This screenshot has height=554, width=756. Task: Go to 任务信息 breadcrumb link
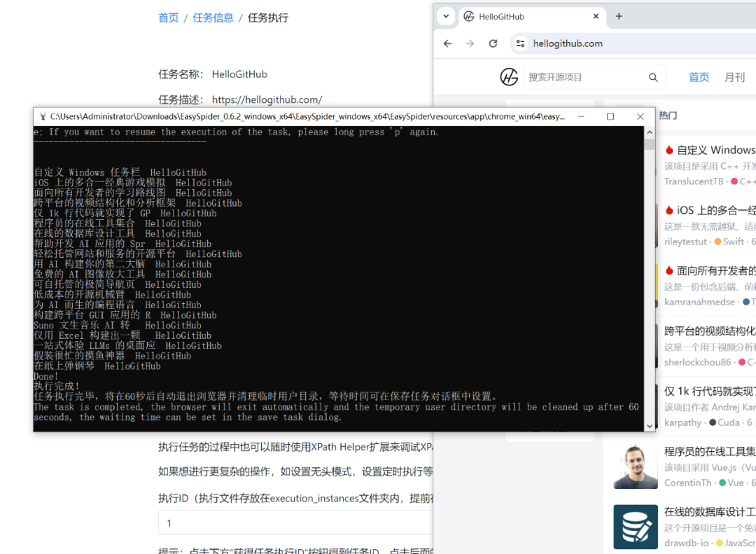(213, 18)
